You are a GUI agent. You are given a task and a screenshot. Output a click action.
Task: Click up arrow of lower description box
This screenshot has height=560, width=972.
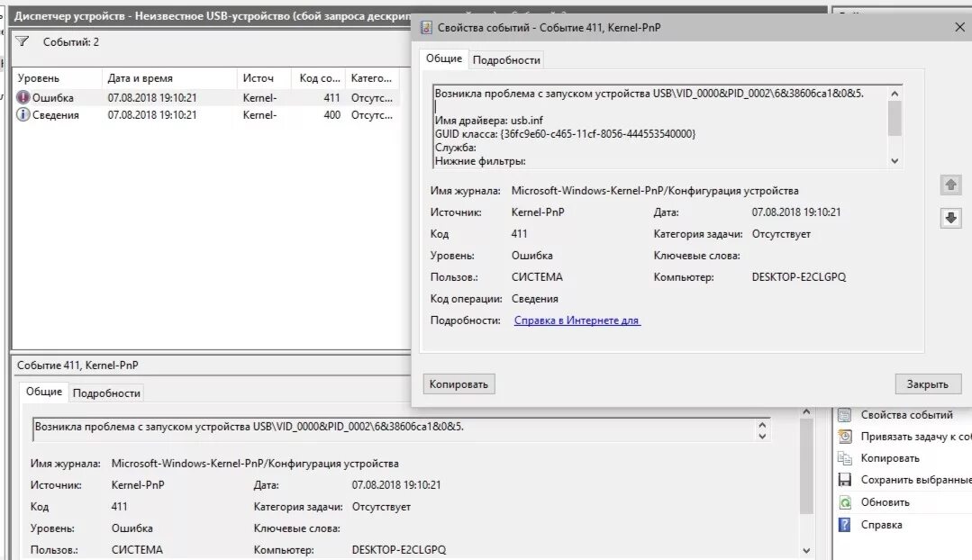[x=762, y=425]
